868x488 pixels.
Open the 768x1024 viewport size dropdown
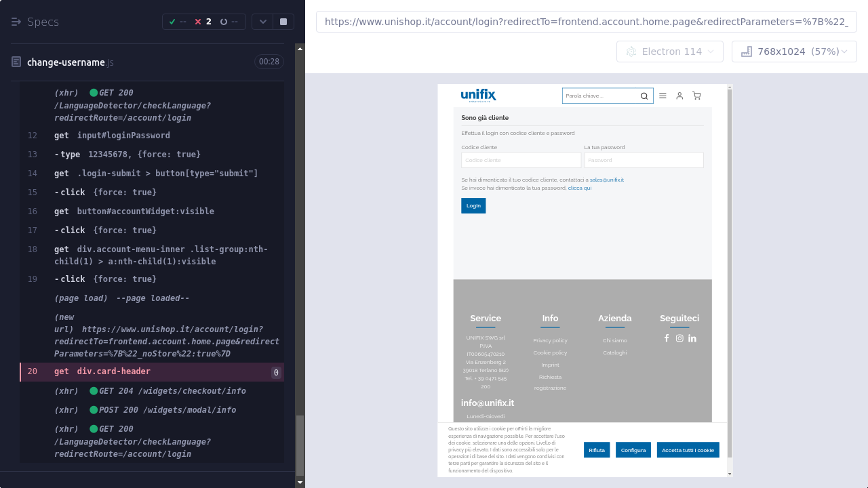793,52
